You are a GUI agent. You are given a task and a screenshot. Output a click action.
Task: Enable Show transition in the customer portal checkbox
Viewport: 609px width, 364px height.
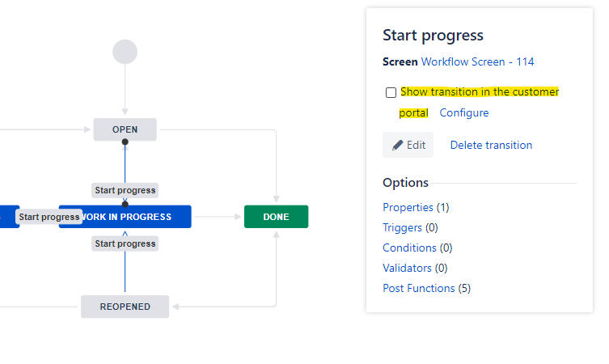(x=391, y=92)
